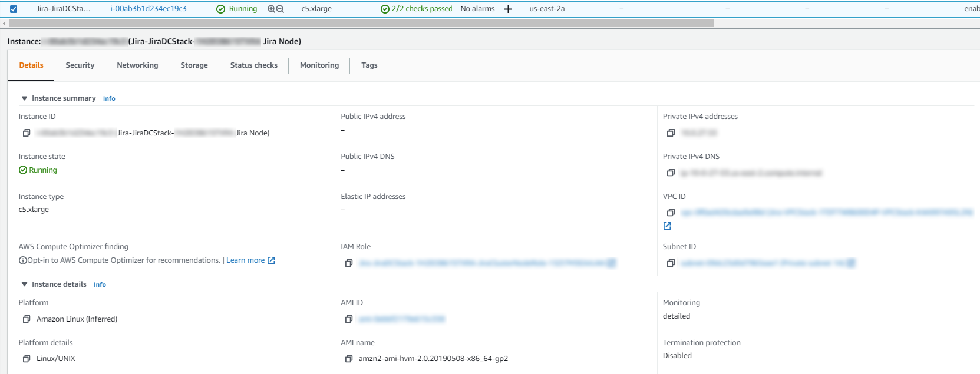980x374 pixels.
Task: Open the Networking tab
Action: [137, 65]
